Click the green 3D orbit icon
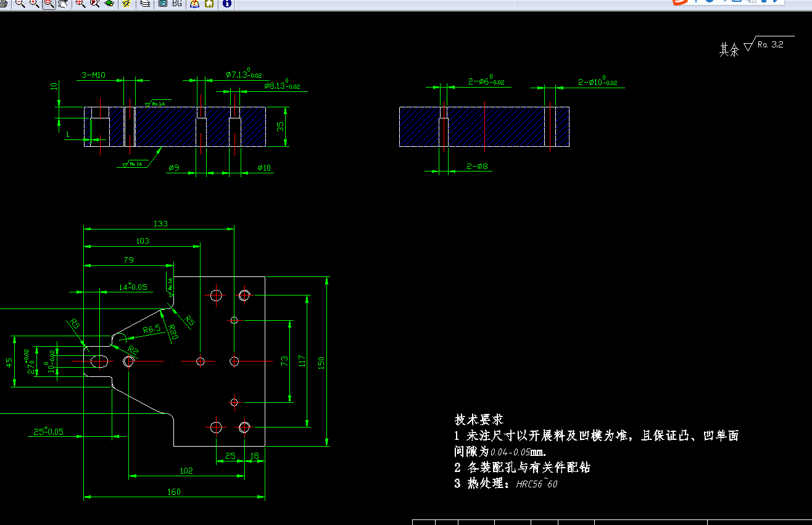 (x=109, y=3)
